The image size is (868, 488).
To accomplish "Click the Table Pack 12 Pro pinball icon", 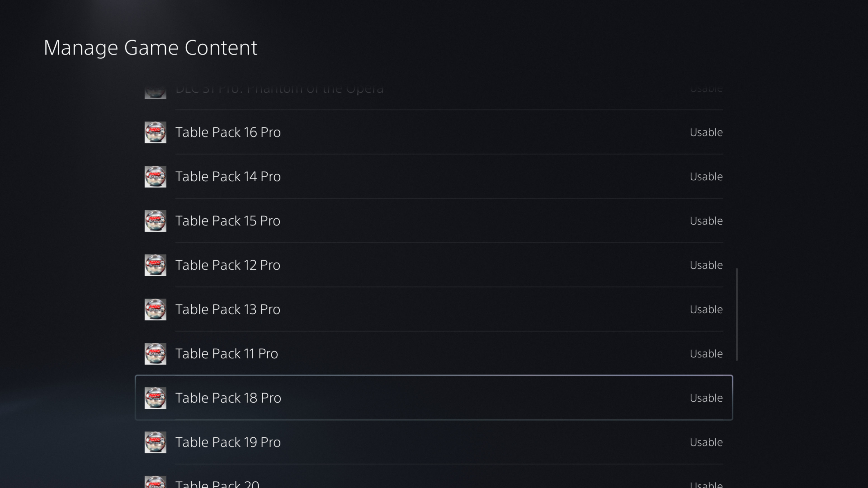I will click(155, 265).
